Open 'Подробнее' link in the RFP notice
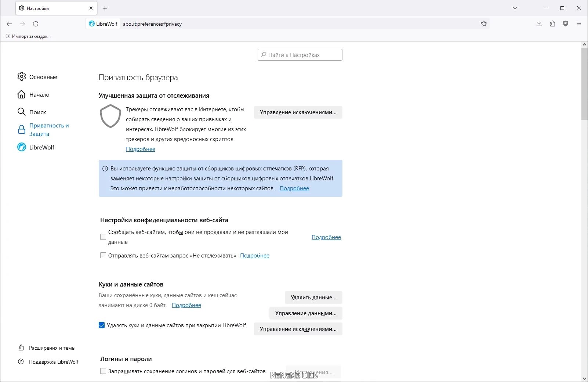 294,188
